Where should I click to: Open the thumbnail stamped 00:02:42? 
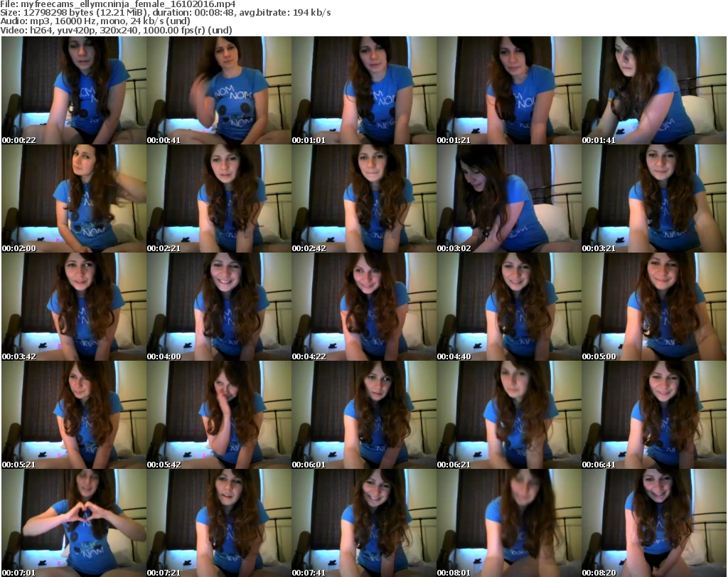tap(363, 198)
